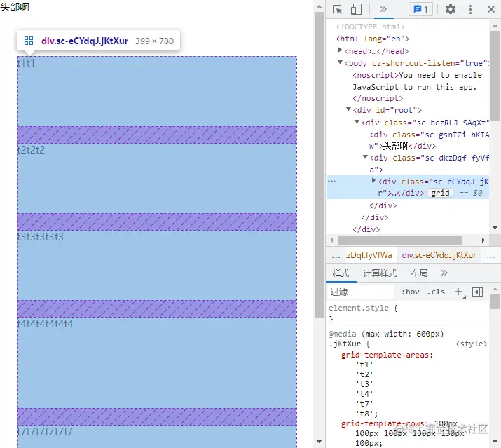The width and height of the screenshot is (501, 448).
Task: Click the 't7' grid area value
Action: point(364,404)
